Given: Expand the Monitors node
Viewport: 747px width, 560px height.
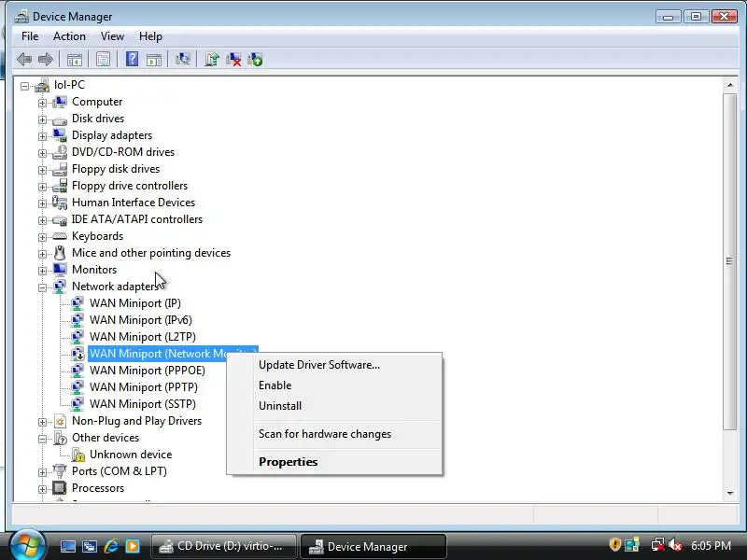Looking at the screenshot, I should click(42, 271).
